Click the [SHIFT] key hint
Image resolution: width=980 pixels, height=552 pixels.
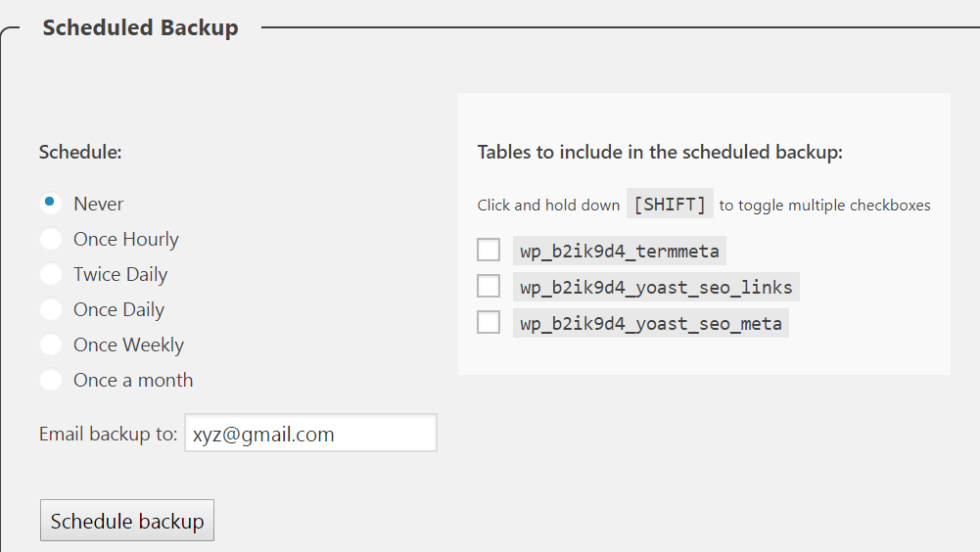670,205
